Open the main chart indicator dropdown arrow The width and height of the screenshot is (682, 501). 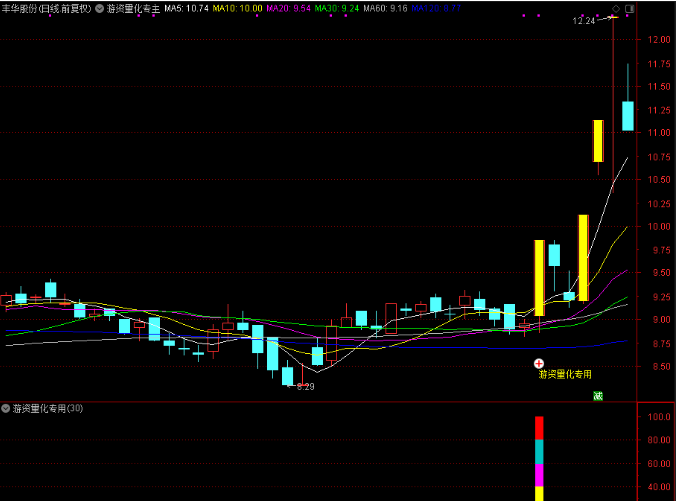click(x=99, y=8)
